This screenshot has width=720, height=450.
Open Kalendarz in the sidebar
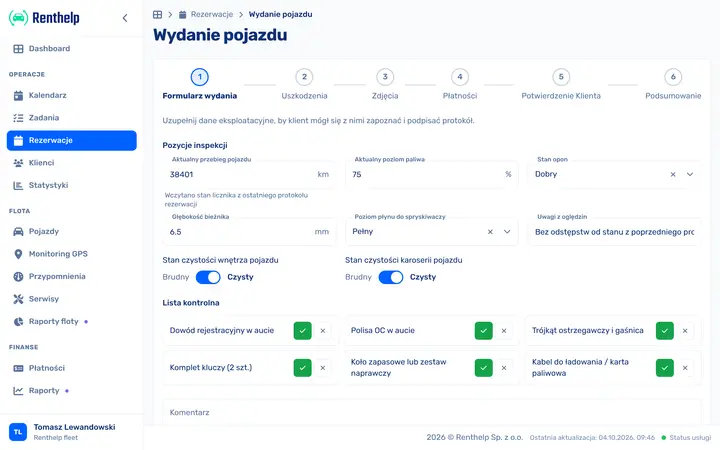pyautogui.click(x=72, y=96)
